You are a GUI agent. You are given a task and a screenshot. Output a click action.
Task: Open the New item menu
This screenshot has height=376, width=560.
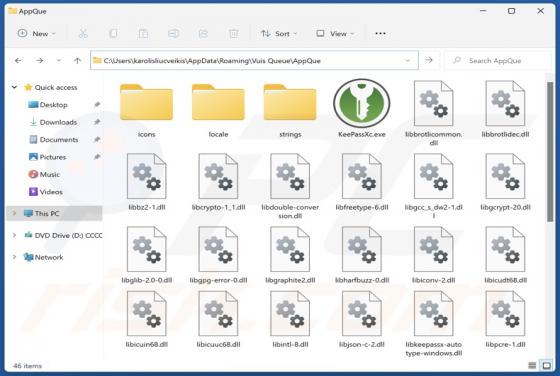tap(36, 34)
